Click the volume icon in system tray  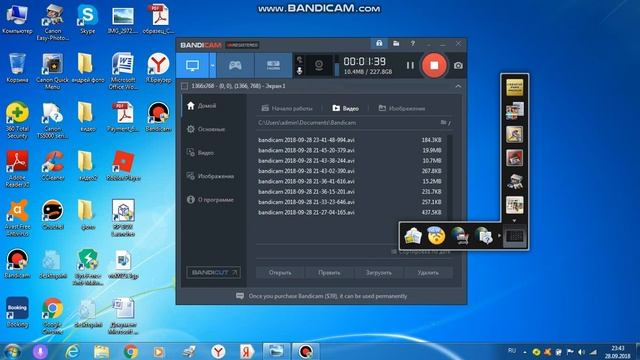click(x=581, y=352)
